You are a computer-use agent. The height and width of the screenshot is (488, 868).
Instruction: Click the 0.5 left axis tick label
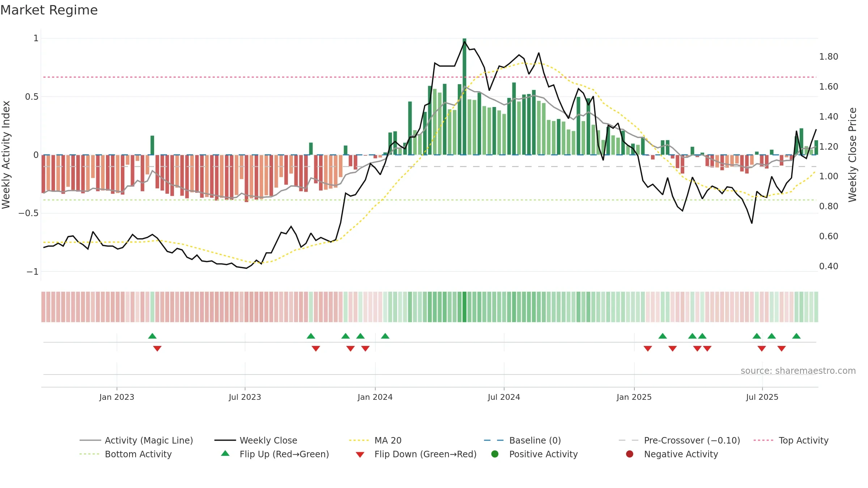(x=31, y=97)
